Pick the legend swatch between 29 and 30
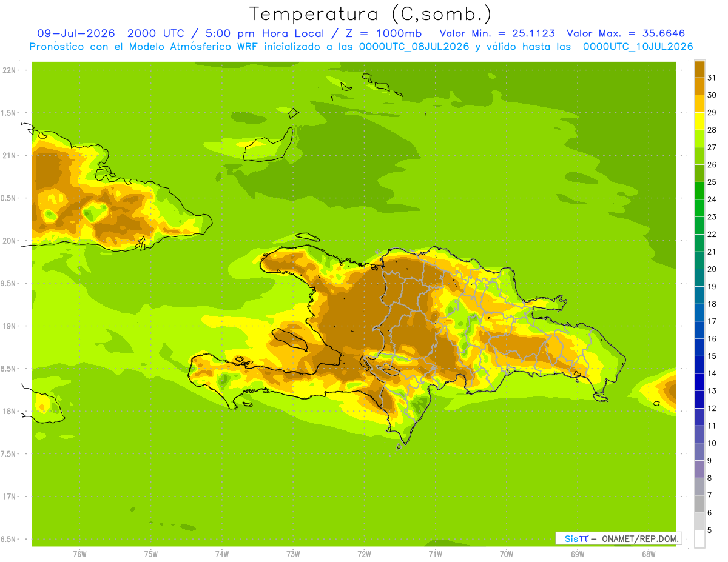The height and width of the screenshot is (562, 728). (x=699, y=104)
